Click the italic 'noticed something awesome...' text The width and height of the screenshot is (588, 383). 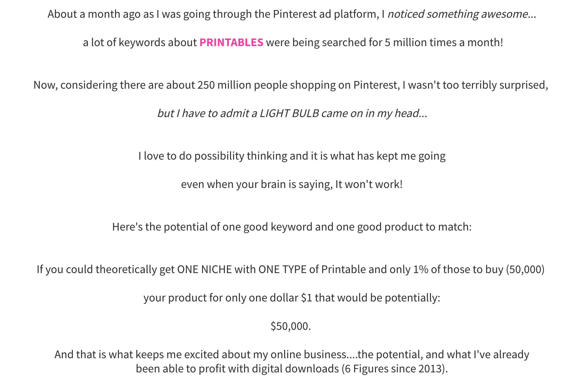pos(462,14)
